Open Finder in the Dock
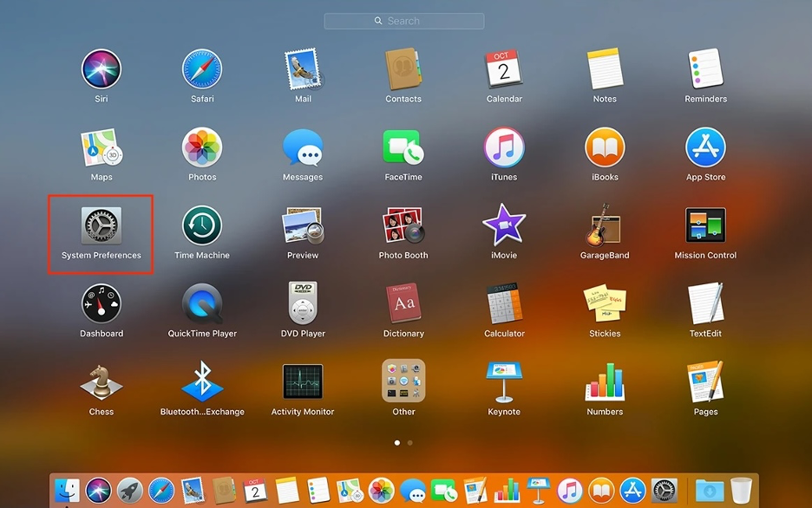Screen dimensions: 812x508 (x=68, y=491)
